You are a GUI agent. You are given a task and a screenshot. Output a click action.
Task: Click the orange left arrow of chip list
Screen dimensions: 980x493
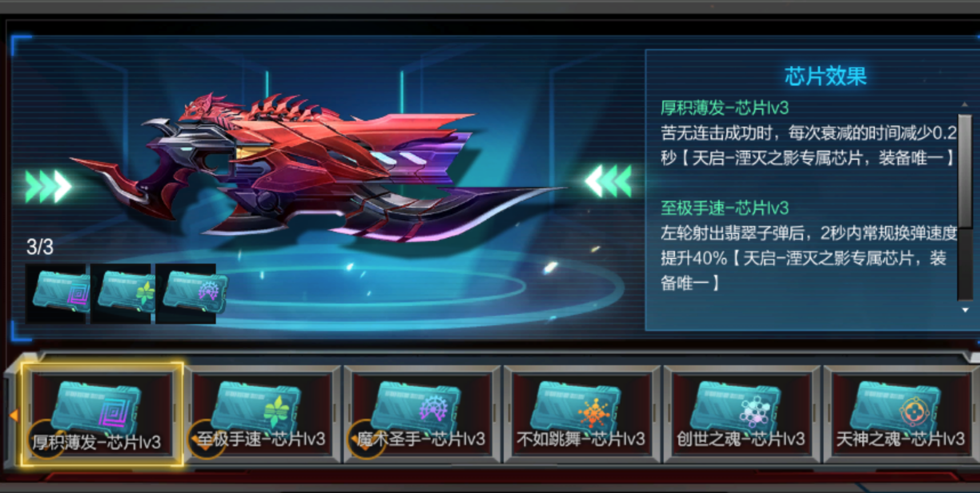(x=14, y=415)
